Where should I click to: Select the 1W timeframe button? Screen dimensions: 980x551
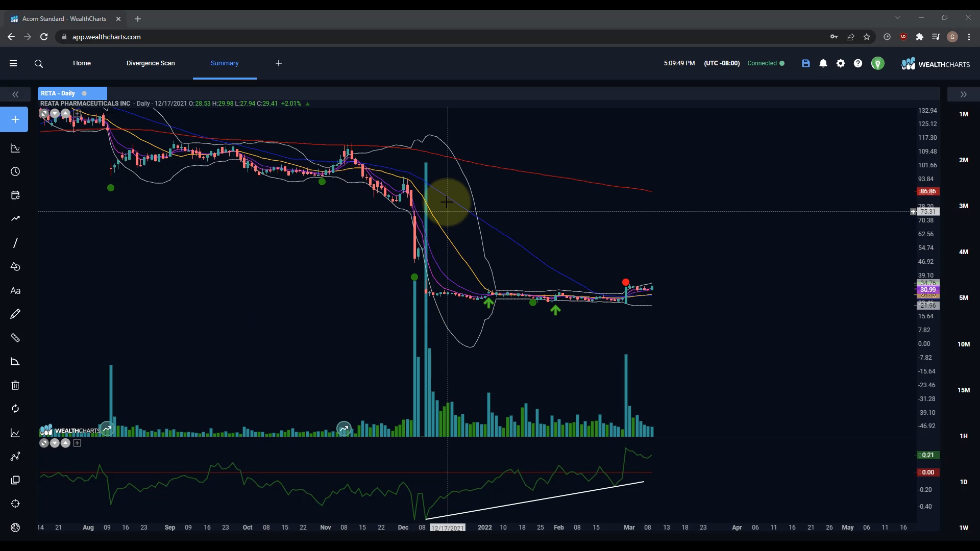(963, 528)
